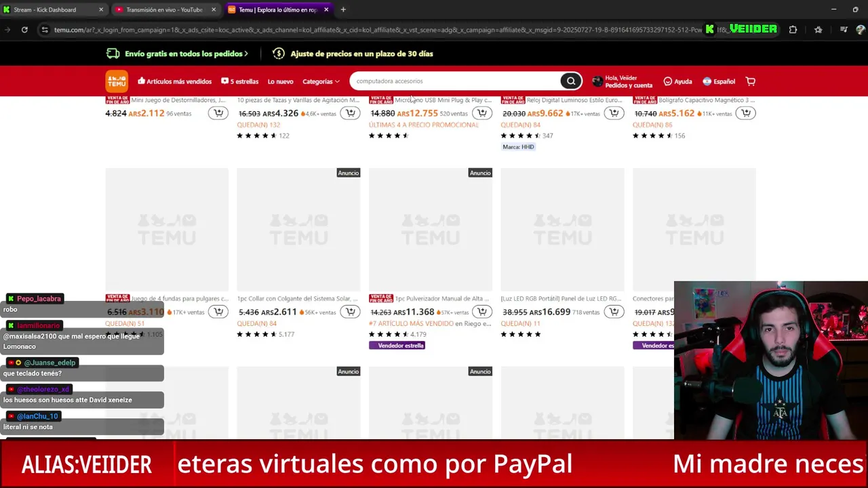Image resolution: width=868 pixels, height=488 pixels.
Task: Open the shopping cart icon in the header
Action: 751,81
